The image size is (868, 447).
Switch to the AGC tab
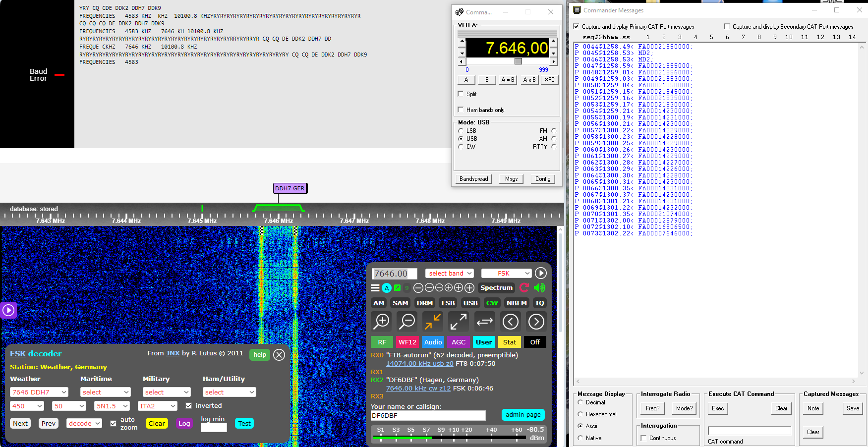(459, 342)
